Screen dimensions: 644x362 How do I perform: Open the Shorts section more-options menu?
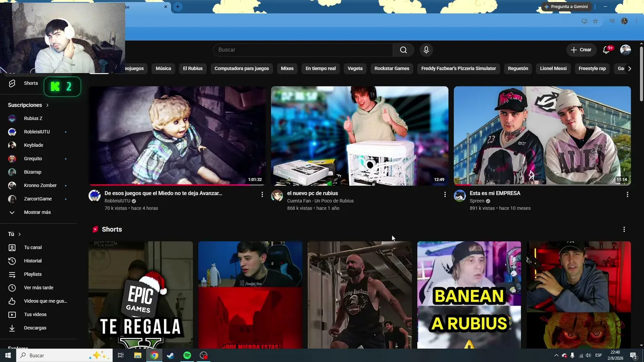tap(624, 229)
